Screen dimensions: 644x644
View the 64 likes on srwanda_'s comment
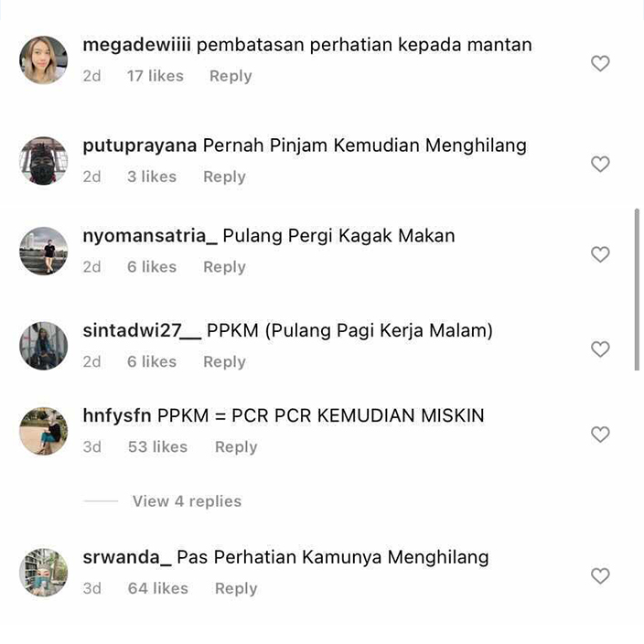[x=158, y=588]
